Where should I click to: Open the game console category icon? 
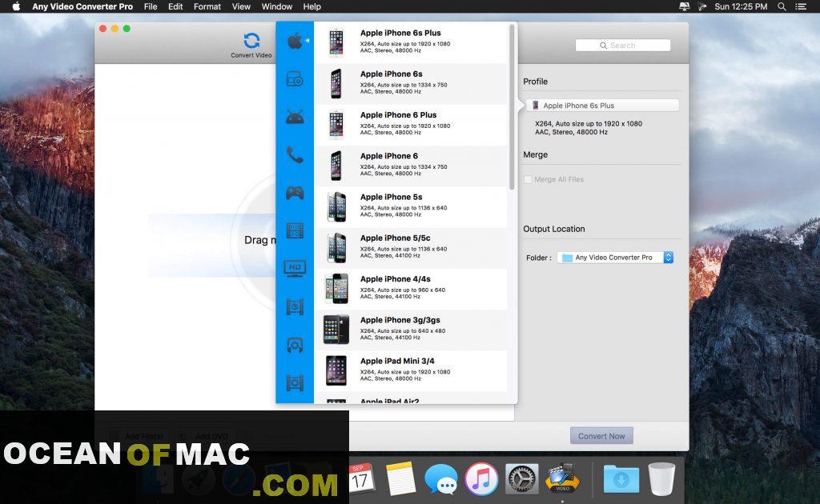click(295, 194)
